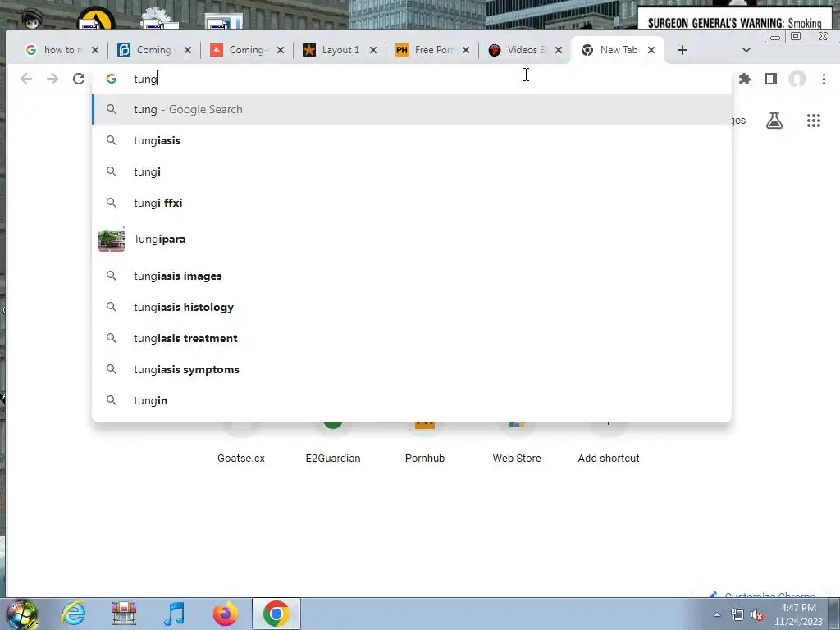Open the Extensions puzzle icon
Screen dimensions: 840x630
pos(745,79)
